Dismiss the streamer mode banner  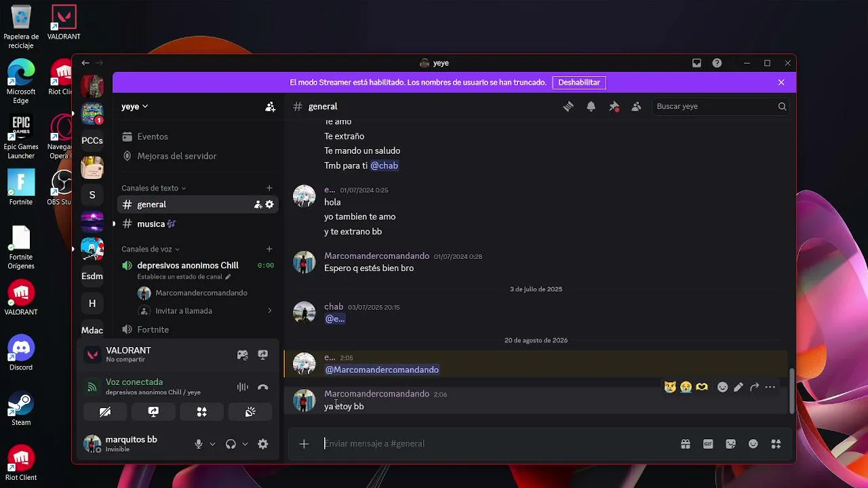tap(781, 82)
